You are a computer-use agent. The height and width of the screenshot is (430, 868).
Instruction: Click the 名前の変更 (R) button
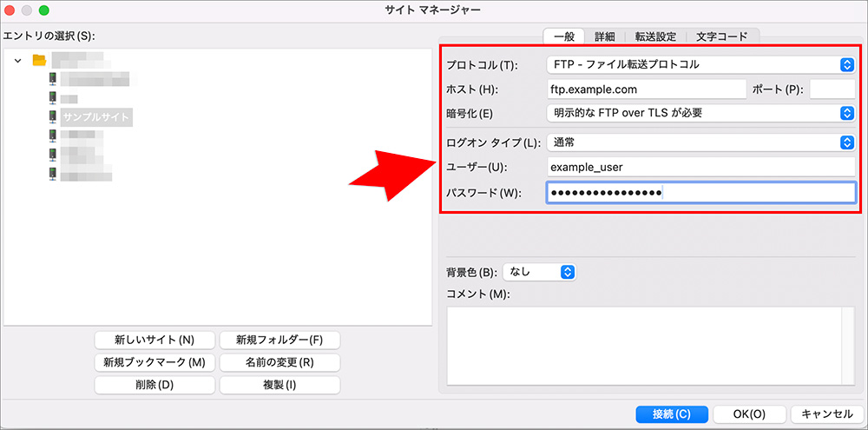pyautogui.click(x=279, y=362)
